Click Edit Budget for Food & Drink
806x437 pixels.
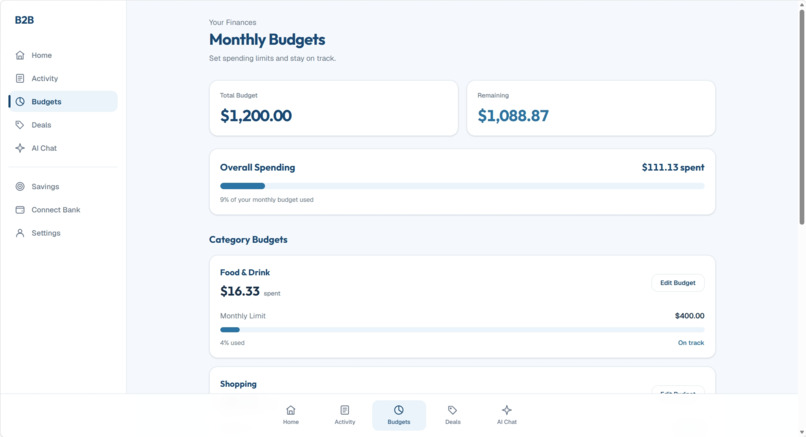point(677,283)
